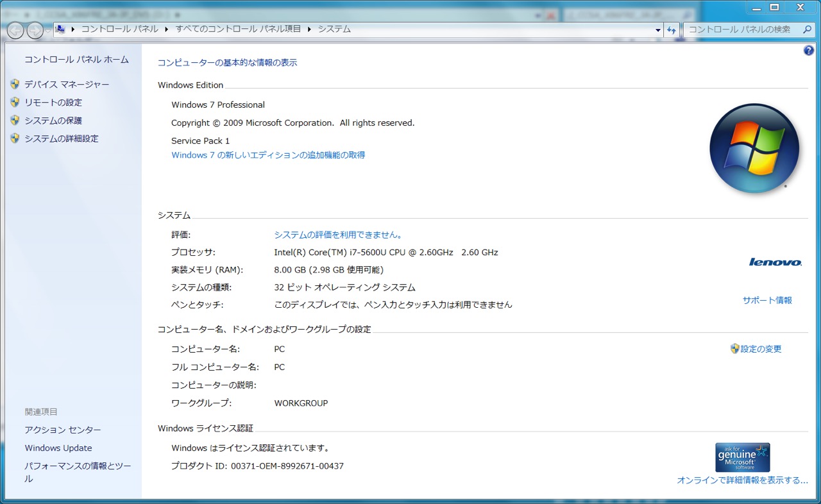Select コントロール パネル breadcrumb in address bar
The height and width of the screenshot is (504, 821).
click(x=120, y=29)
